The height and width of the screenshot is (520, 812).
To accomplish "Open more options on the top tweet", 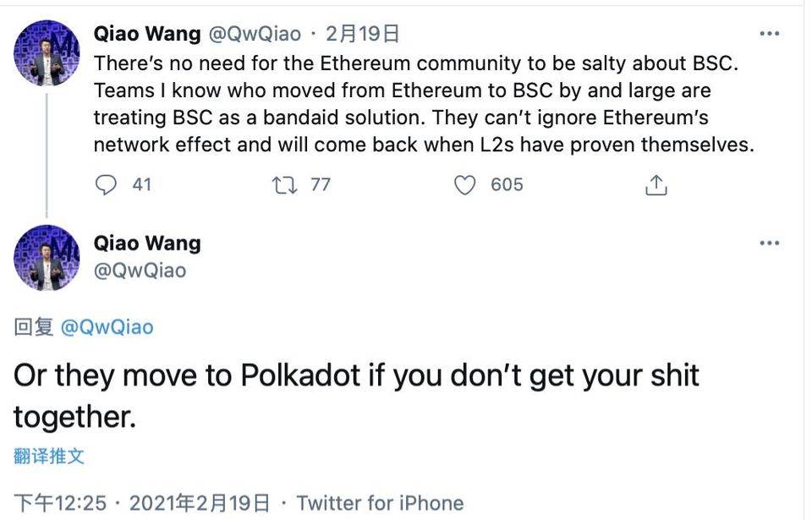I will click(x=771, y=32).
